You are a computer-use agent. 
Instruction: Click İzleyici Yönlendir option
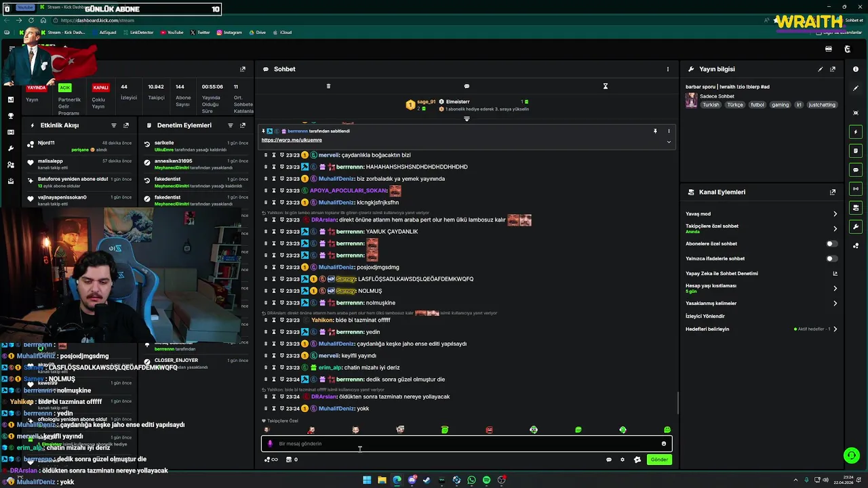pos(705,316)
